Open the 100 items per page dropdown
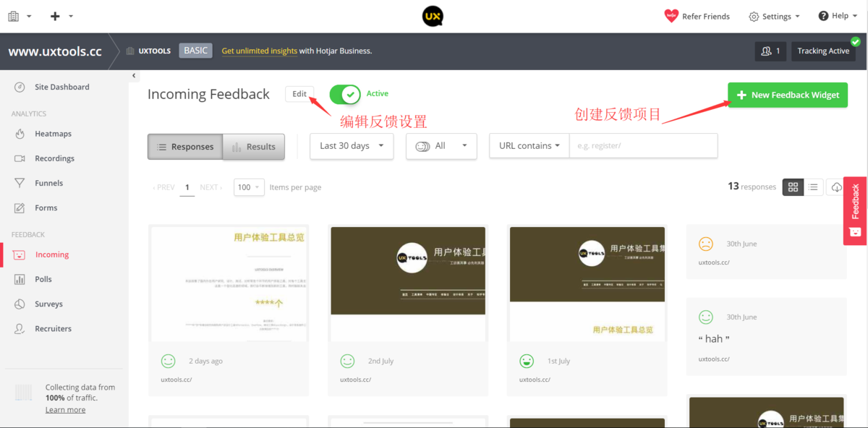The image size is (868, 428). [x=249, y=187]
